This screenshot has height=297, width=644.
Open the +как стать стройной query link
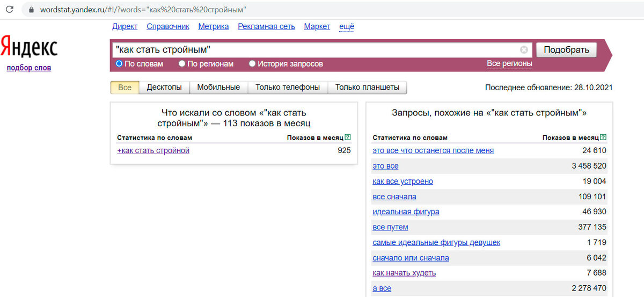[x=153, y=150]
